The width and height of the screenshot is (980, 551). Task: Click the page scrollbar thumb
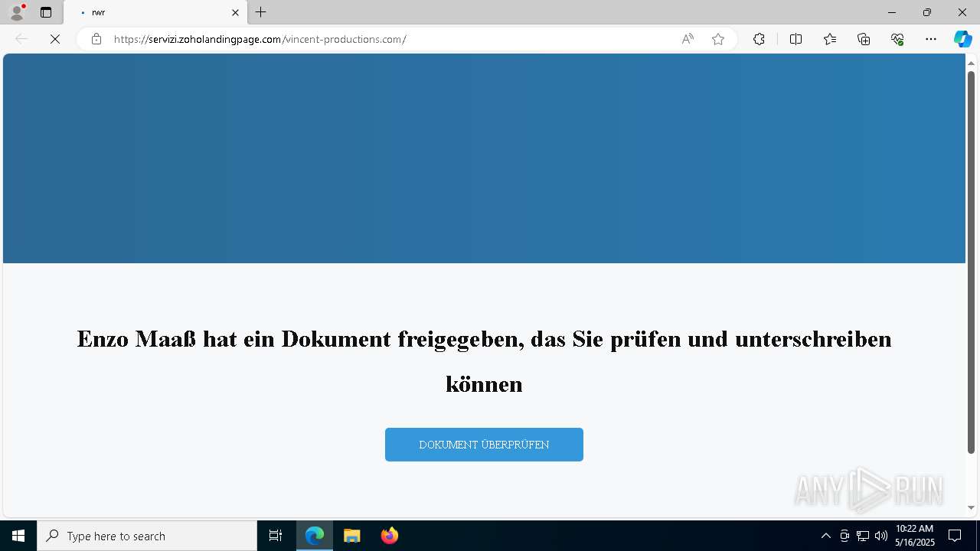point(971,262)
